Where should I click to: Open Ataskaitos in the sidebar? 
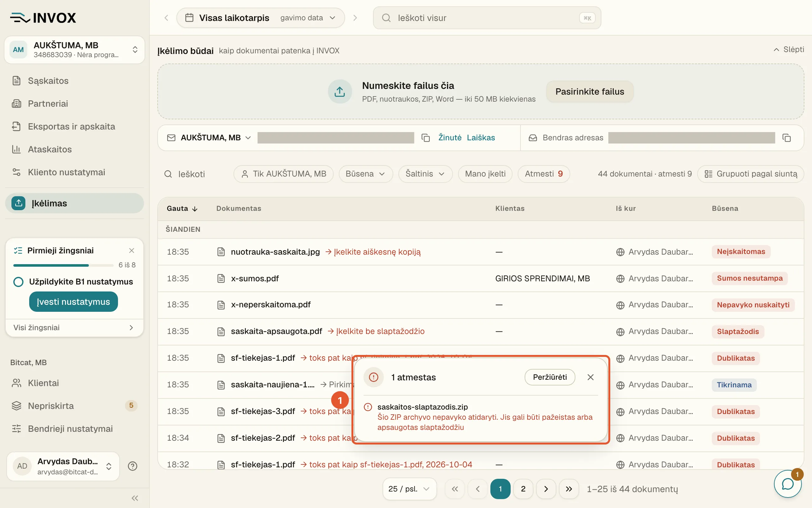(x=75, y=149)
